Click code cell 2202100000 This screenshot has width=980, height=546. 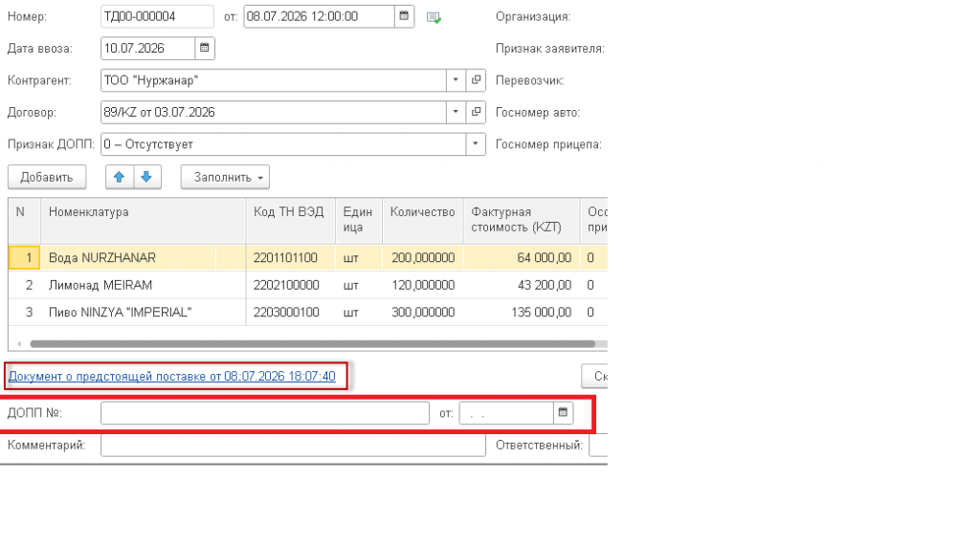291,285
